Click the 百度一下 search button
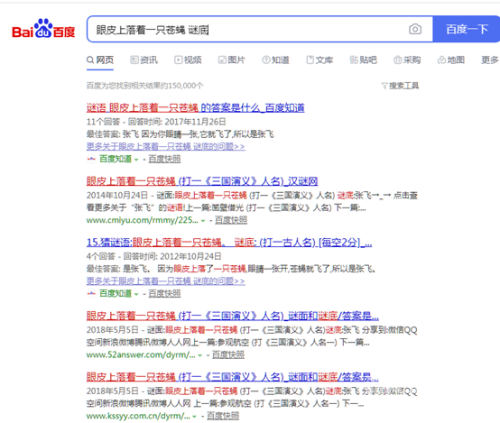 (466, 29)
